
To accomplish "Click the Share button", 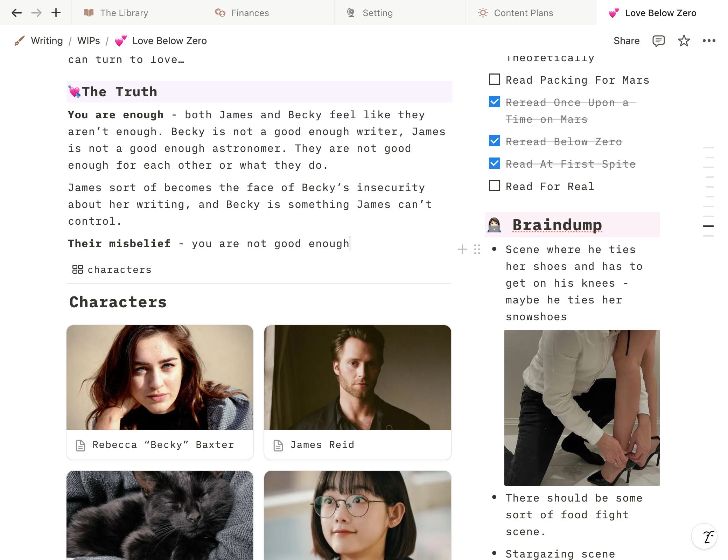I will click(626, 41).
